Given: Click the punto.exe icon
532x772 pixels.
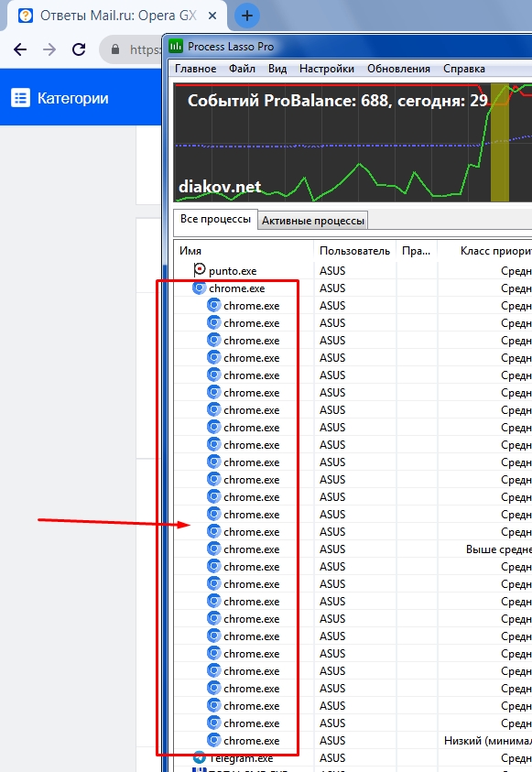Looking at the screenshot, I should click(x=200, y=270).
